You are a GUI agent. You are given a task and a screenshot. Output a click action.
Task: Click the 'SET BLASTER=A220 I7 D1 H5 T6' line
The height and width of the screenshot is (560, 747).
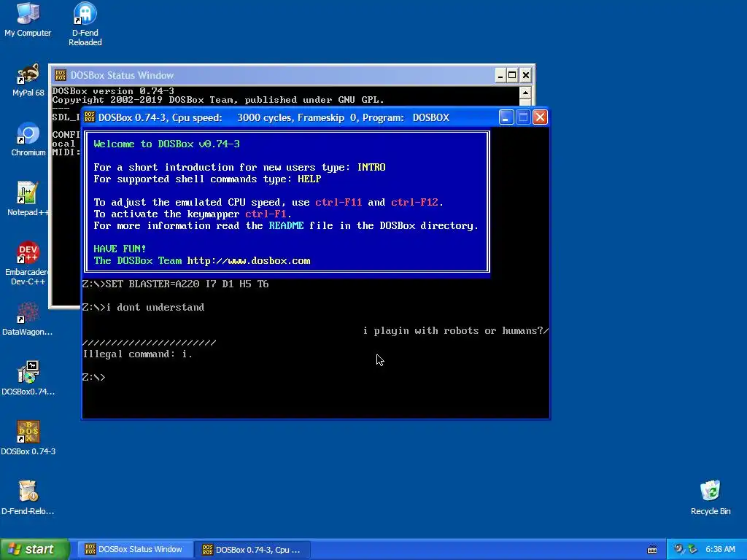pos(175,284)
